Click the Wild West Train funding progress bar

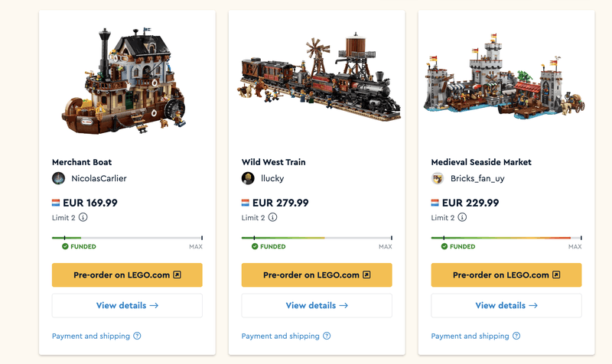point(317,238)
